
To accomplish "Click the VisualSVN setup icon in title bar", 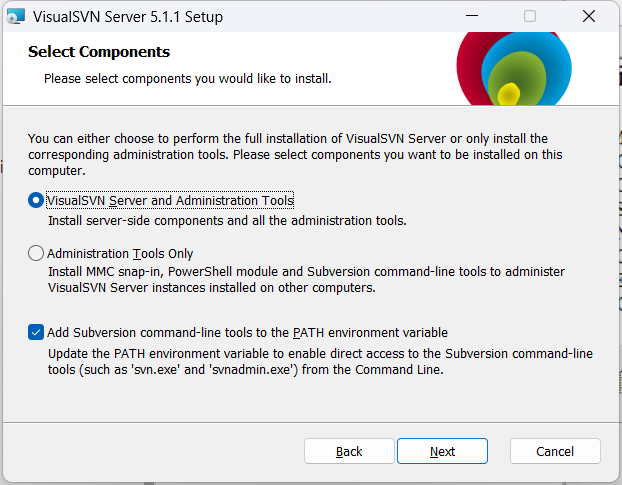I will (x=15, y=17).
